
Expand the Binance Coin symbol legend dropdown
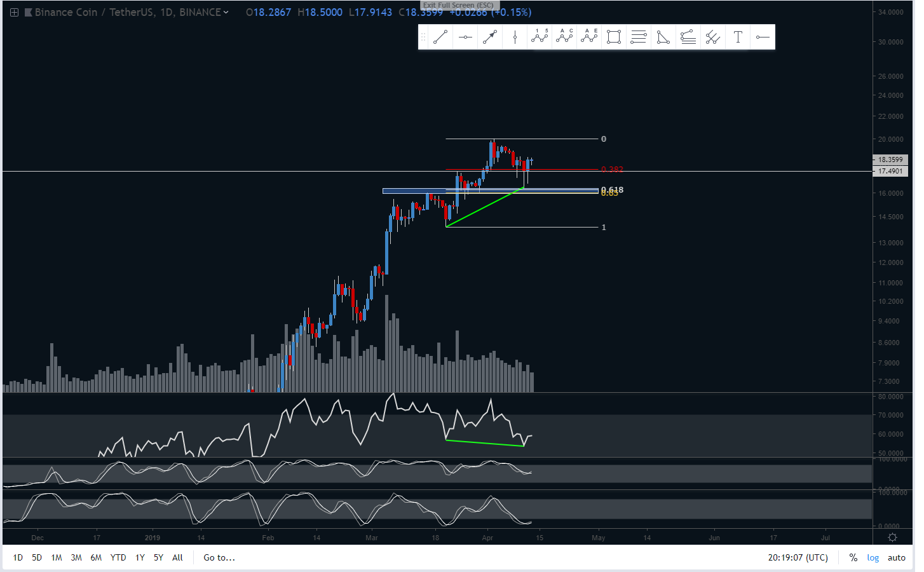pos(226,12)
